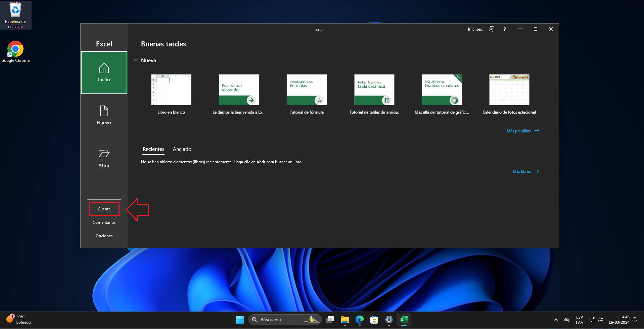Open Settings gear on taskbar

[x=389, y=320]
